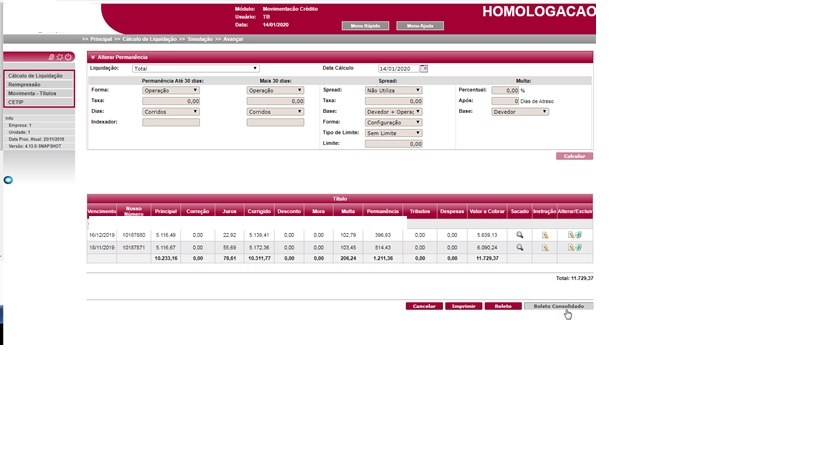819x460 pixels.
Task: Open Instrução icon for row 16/12/2019
Action: [545, 235]
